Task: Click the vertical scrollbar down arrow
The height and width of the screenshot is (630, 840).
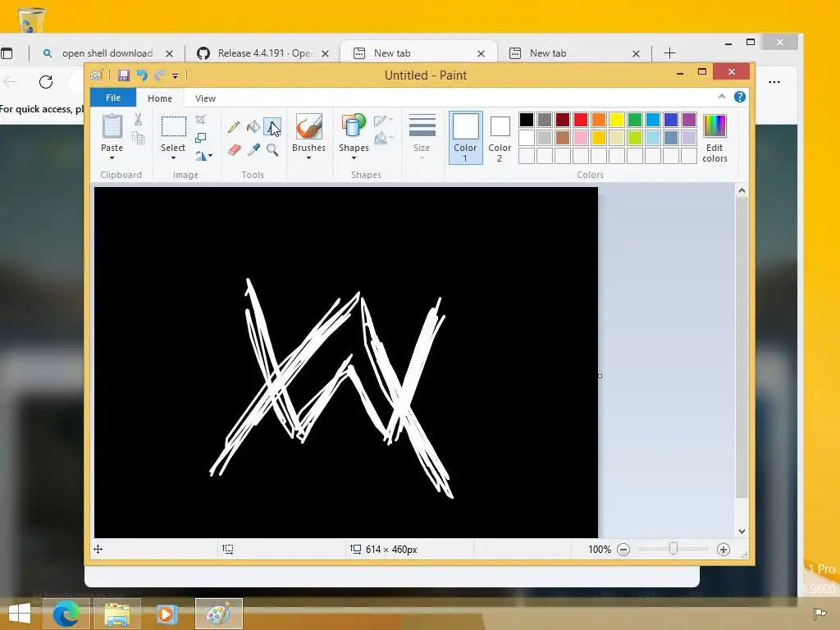Action: 742,532
